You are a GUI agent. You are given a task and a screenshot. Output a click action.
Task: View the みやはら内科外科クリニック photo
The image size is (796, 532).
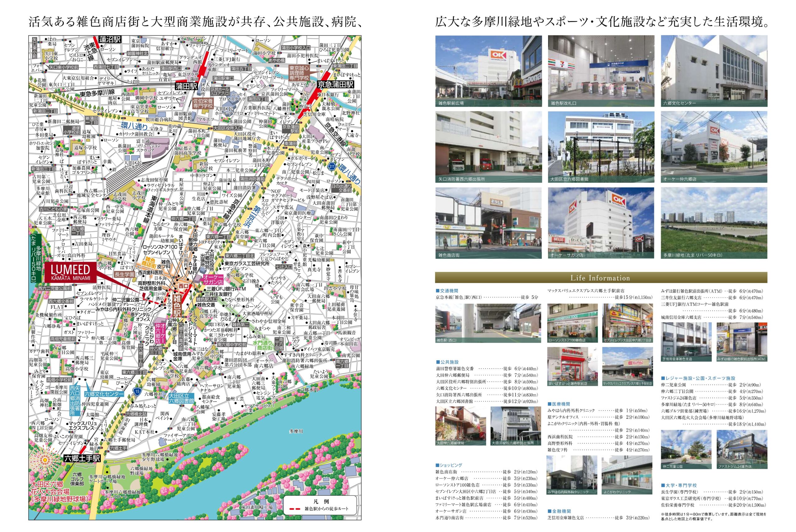click(572, 475)
